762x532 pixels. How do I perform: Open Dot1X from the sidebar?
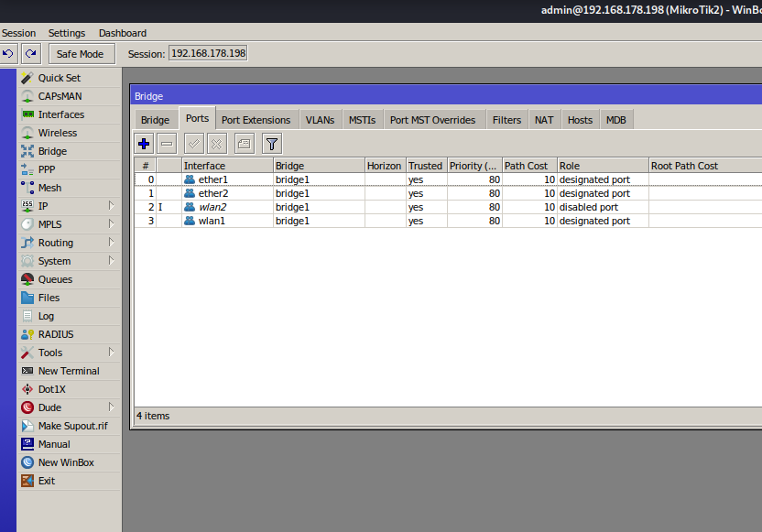[69, 389]
